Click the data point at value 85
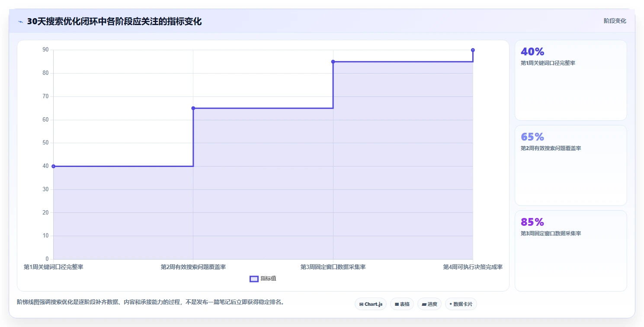 (x=333, y=62)
